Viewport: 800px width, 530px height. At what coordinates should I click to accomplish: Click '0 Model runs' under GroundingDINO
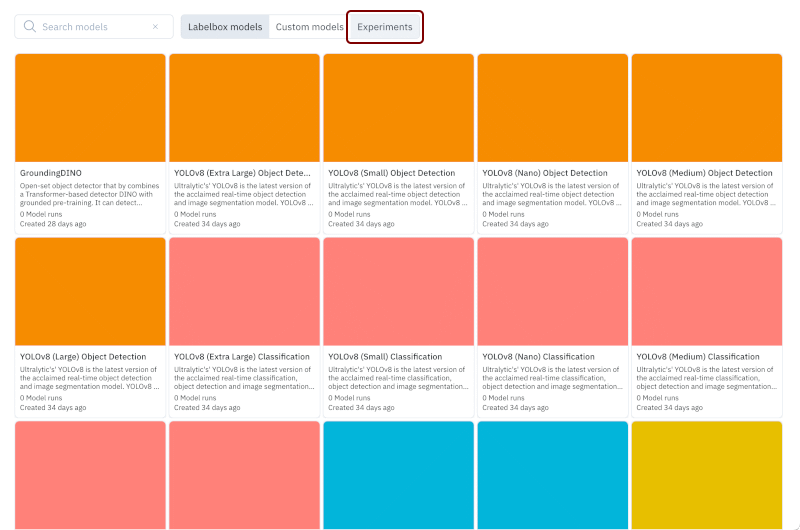(41, 214)
